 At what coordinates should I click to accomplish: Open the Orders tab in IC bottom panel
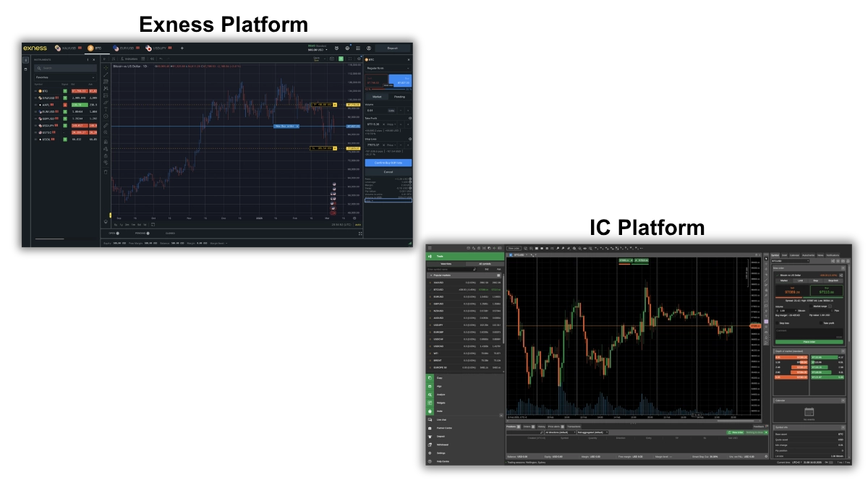click(529, 427)
